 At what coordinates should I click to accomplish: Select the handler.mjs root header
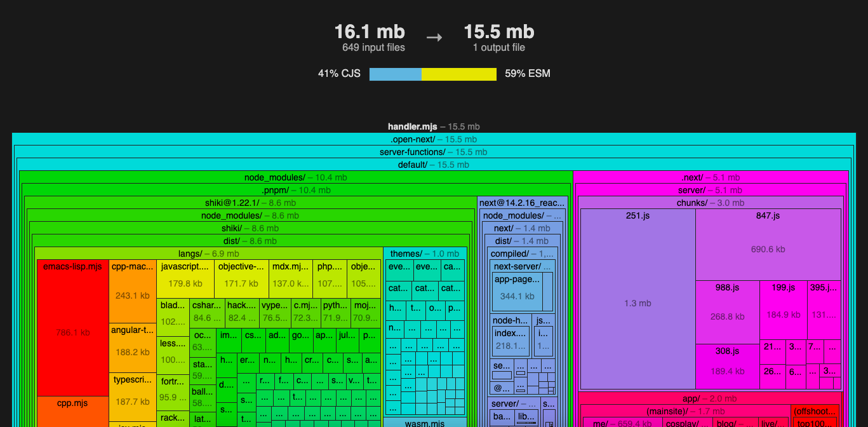434,126
